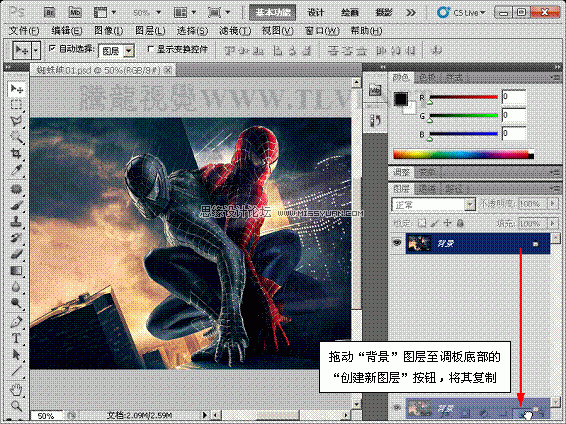Screen dimensions: 566x424
Task: Close the 蜘蛛侠01.psd document tab
Action: click(168, 70)
